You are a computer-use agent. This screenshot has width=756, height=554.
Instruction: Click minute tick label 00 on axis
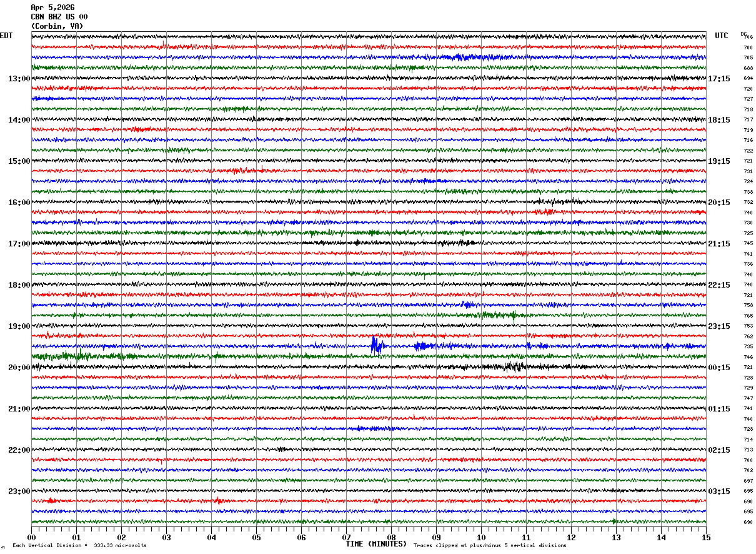click(x=31, y=537)
